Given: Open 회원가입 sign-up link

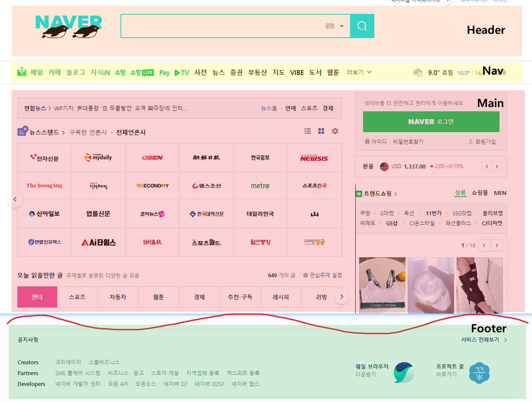Looking at the screenshot, I should (482, 142).
